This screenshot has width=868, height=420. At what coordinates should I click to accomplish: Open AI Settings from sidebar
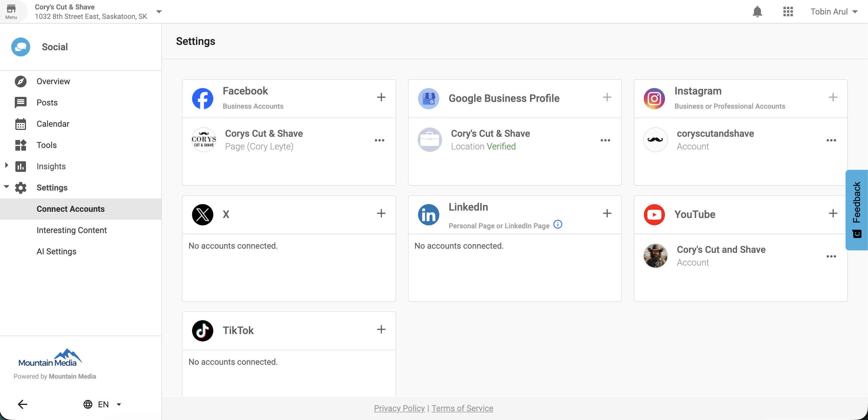point(56,251)
